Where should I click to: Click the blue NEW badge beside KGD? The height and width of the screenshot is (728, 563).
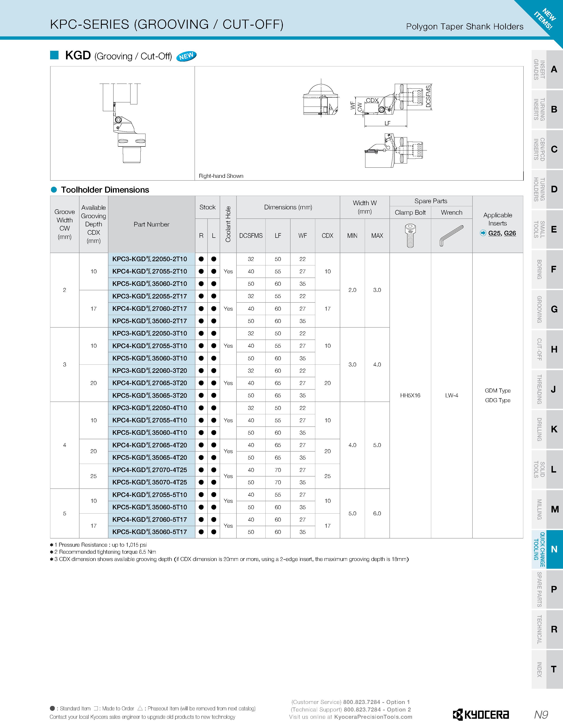(186, 56)
